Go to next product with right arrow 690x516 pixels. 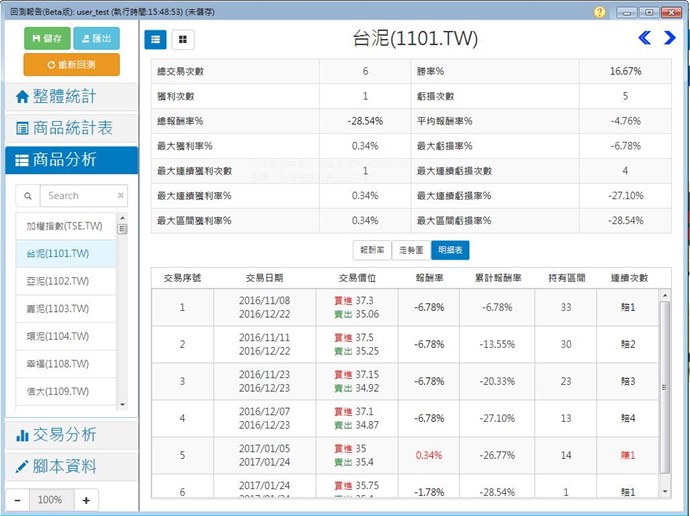click(x=670, y=38)
